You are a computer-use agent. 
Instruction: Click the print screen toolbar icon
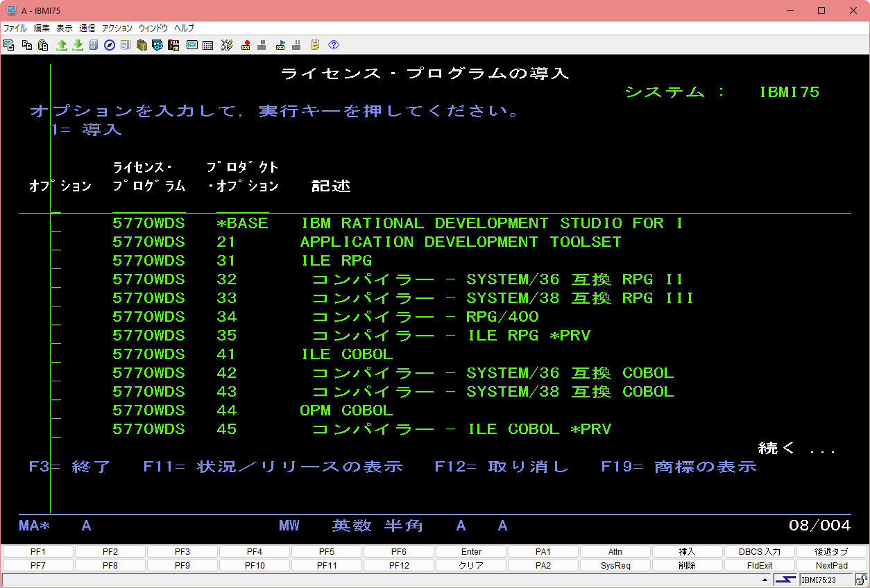(x=9, y=45)
